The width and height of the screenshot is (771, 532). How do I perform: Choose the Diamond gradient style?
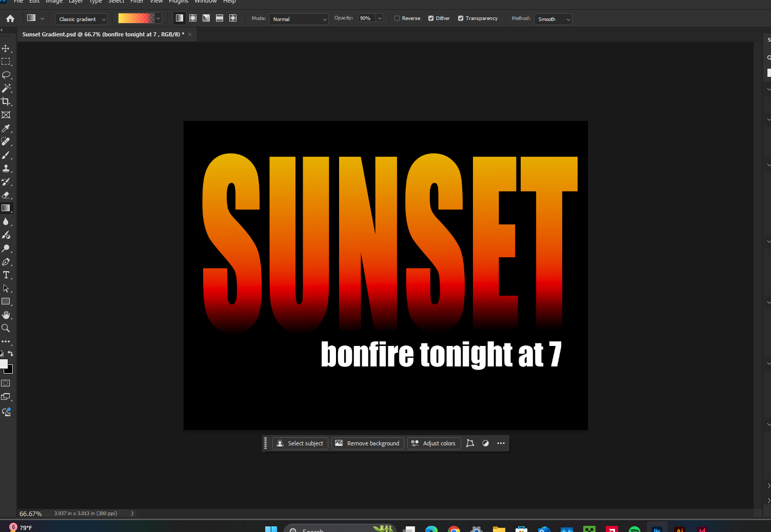tap(232, 18)
